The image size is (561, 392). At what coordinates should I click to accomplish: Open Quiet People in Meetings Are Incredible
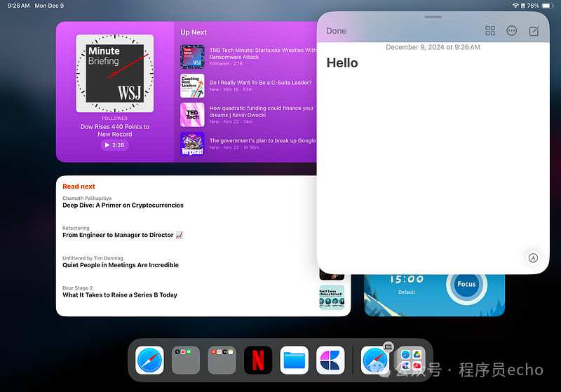coord(121,265)
